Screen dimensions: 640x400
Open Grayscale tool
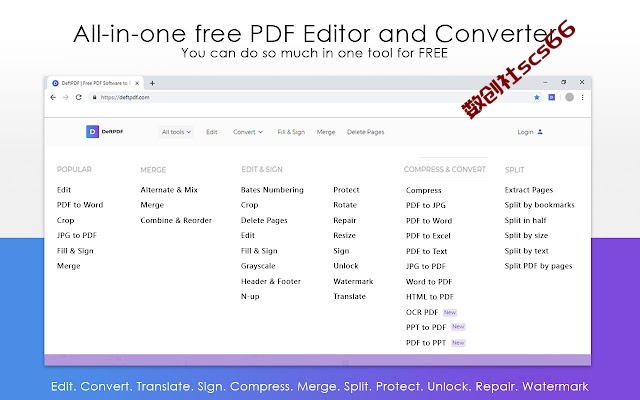(x=258, y=266)
